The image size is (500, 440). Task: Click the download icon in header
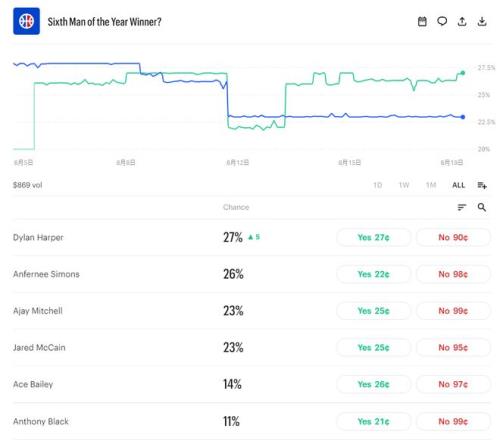[x=482, y=22]
